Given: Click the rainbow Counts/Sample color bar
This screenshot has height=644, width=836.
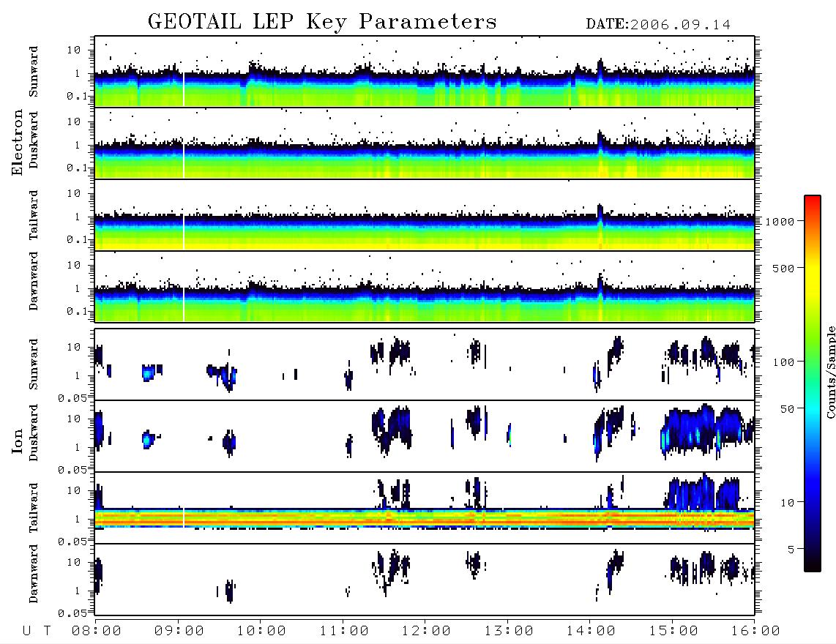Looking at the screenshot, I should coord(813,384).
